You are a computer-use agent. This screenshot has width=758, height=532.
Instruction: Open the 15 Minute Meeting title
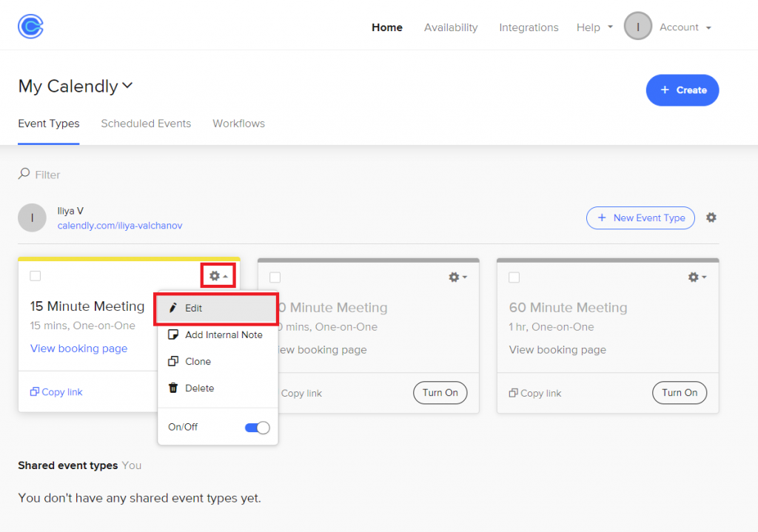click(x=87, y=306)
